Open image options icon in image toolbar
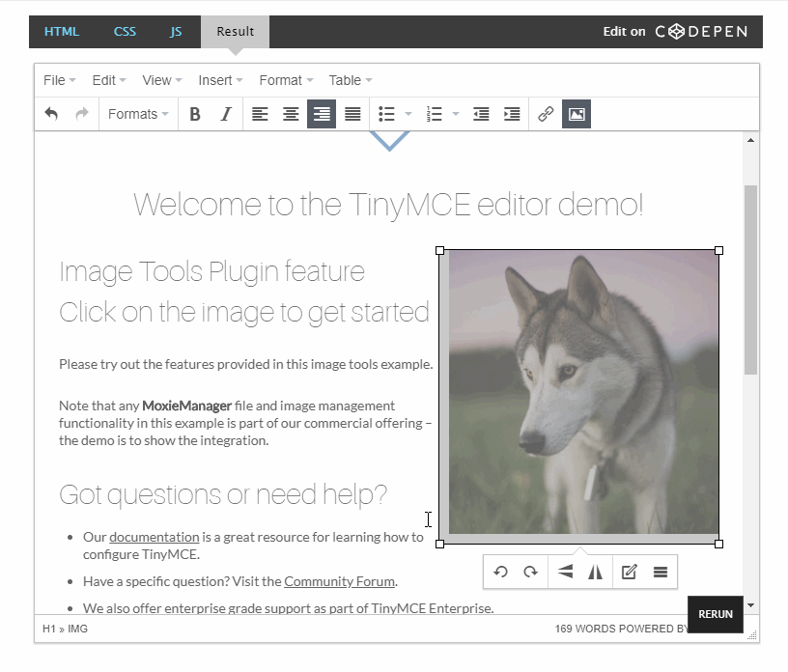The width and height of the screenshot is (788, 672). [x=661, y=572]
